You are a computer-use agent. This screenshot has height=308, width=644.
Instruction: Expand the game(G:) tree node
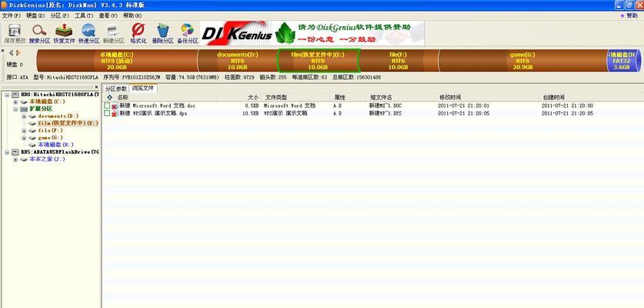click(x=24, y=138)
